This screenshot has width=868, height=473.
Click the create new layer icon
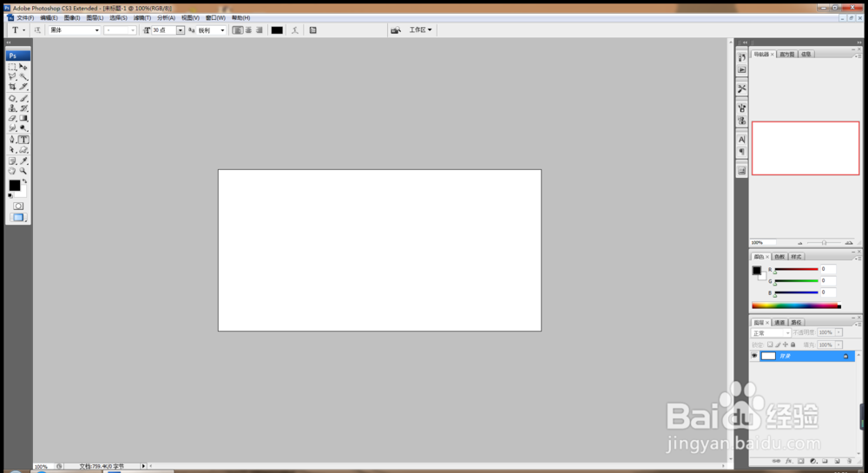pyautogui.click(x=837, y=461)
